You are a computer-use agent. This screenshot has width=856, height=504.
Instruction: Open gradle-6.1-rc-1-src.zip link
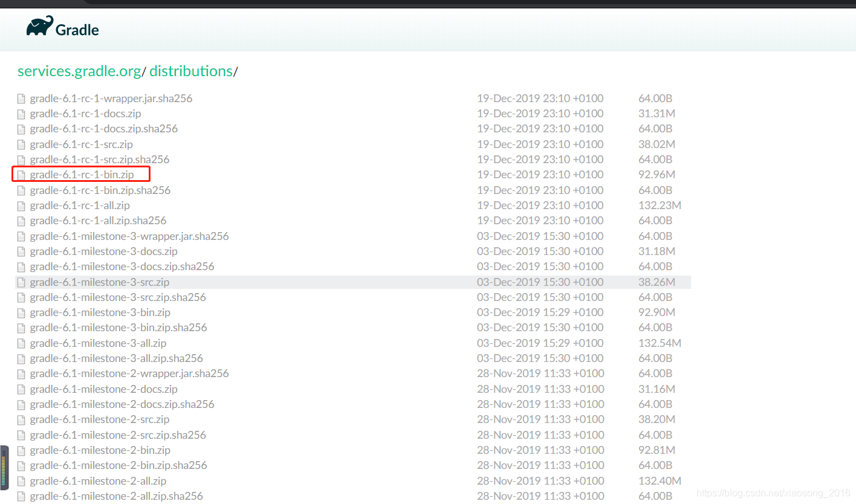pos(82,144)
